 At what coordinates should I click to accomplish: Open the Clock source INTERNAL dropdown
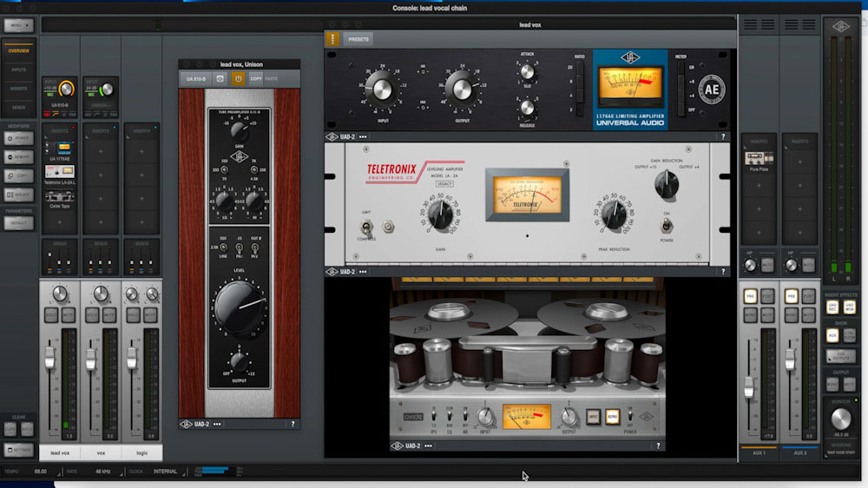[166, 472]
